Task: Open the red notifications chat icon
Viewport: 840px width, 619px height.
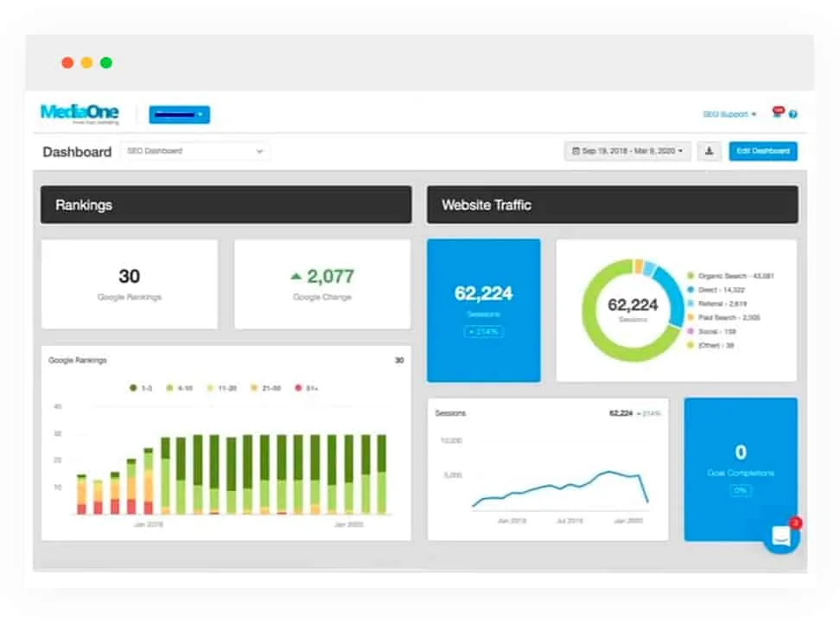Action: 778,112
